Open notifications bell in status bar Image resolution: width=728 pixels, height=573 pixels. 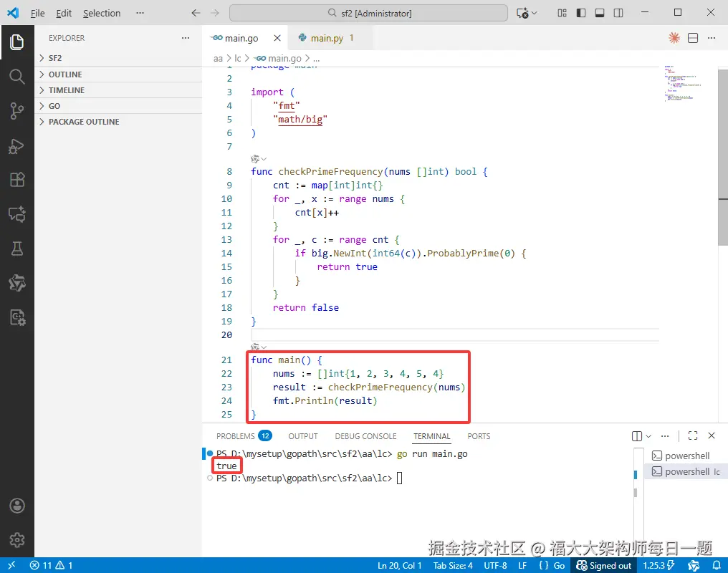click(717, 565)
